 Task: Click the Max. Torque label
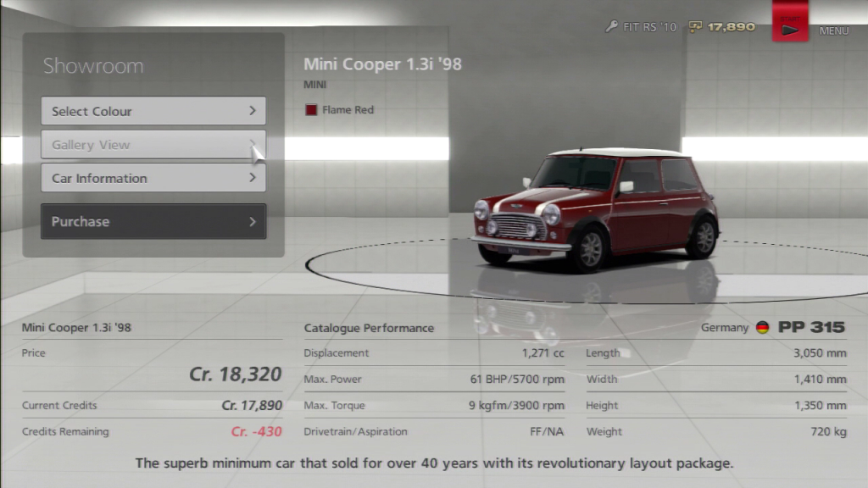[334, 406]
